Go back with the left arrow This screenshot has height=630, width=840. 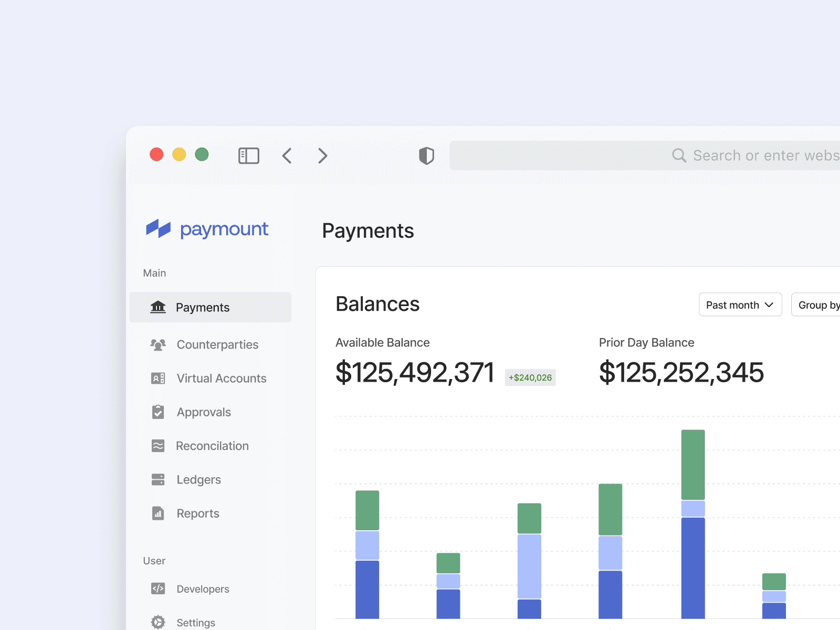[x=287, y=155]
